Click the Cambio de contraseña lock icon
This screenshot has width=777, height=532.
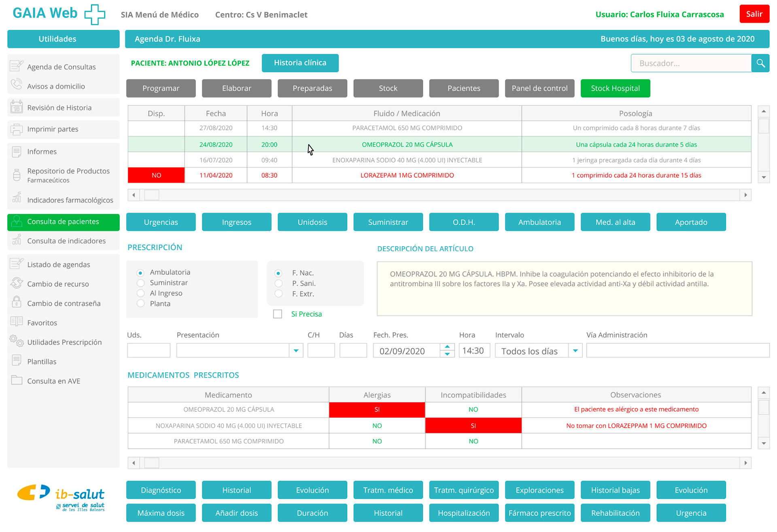click(x=17, y=302)
